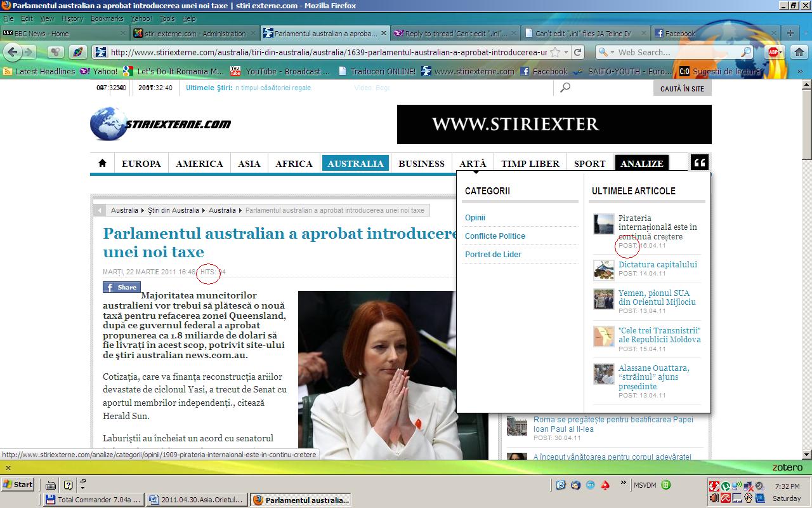Open the Let's Do It Romania bookmark
This screenshot has height=508, width=812.
[x=174, y=71]
